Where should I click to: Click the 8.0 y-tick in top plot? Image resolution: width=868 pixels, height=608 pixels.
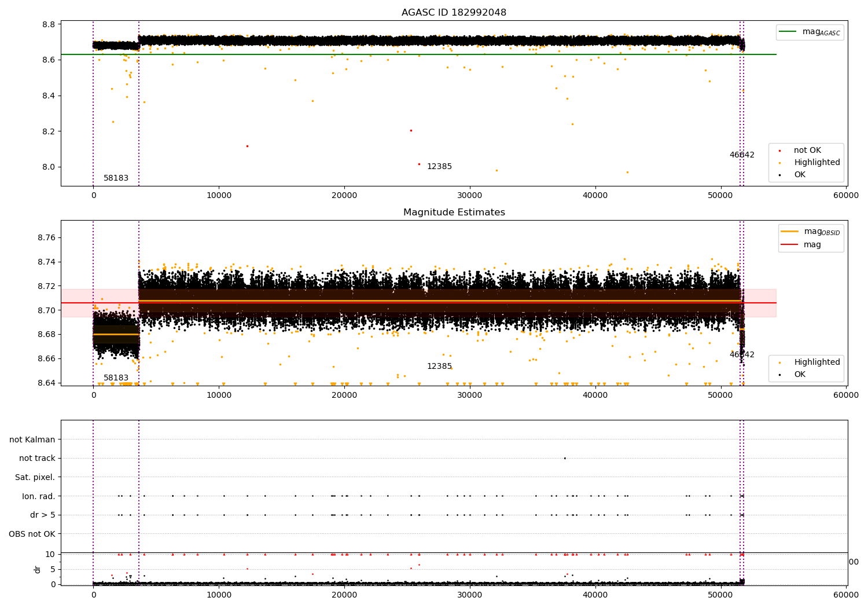(49, 167)
